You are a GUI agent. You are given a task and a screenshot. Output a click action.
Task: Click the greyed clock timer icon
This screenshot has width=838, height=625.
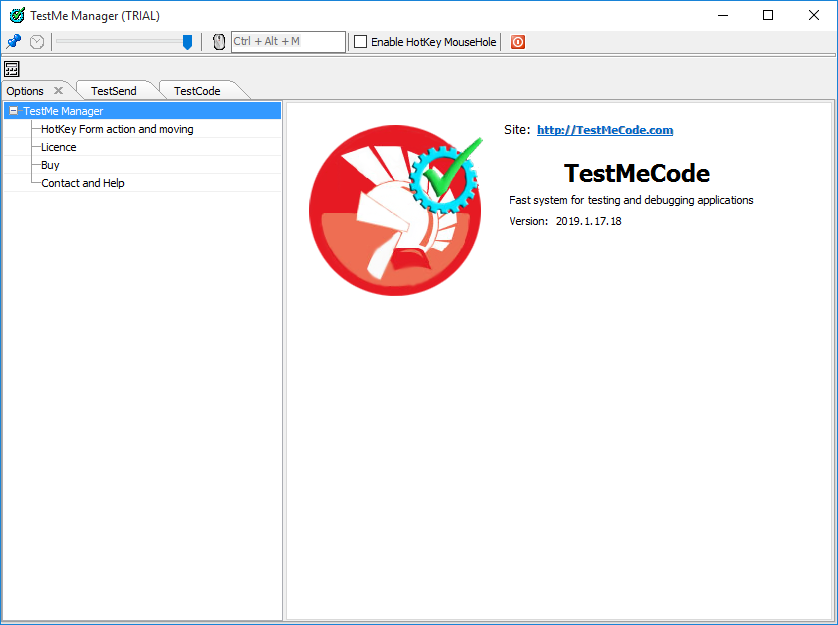coord(37,42)
